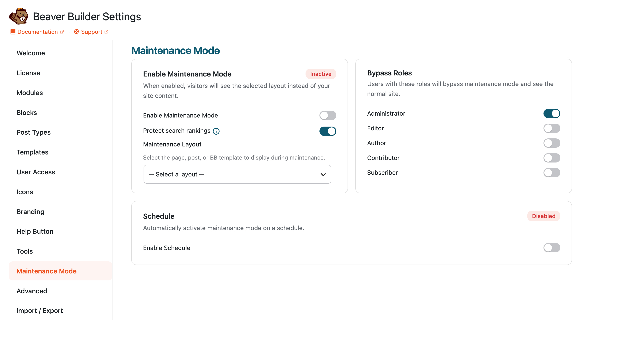This screenshot has height=351, width=644.
Task: Click the external link icon after Documentation
Action: 62,32
